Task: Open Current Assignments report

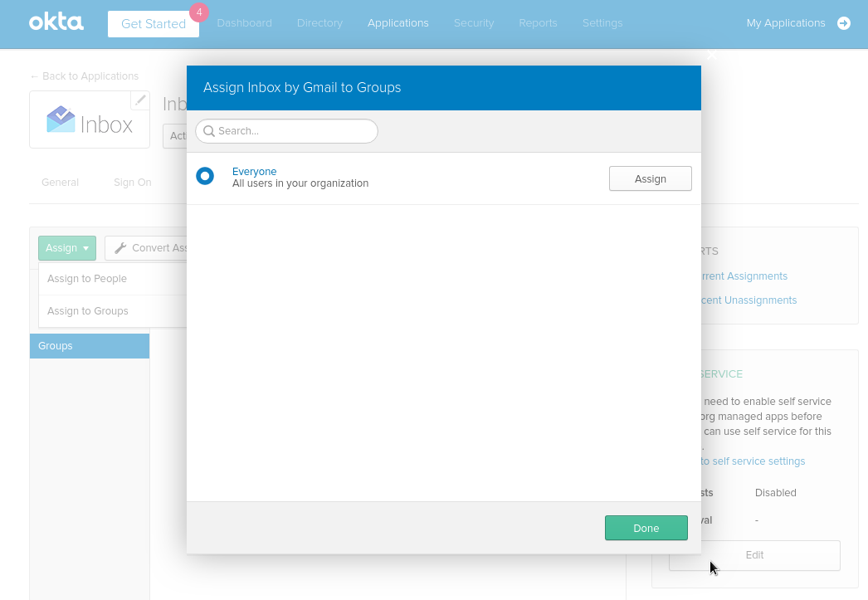Action: point(744,276)
